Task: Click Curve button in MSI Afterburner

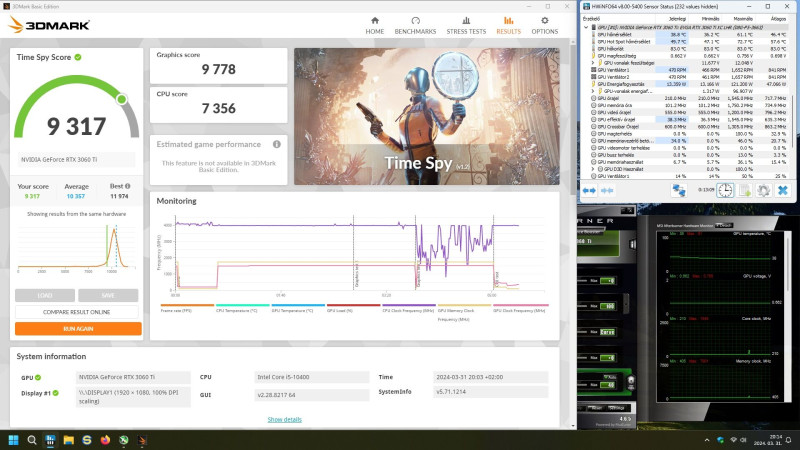Action: pyautogui.click(x=607, y=332)
